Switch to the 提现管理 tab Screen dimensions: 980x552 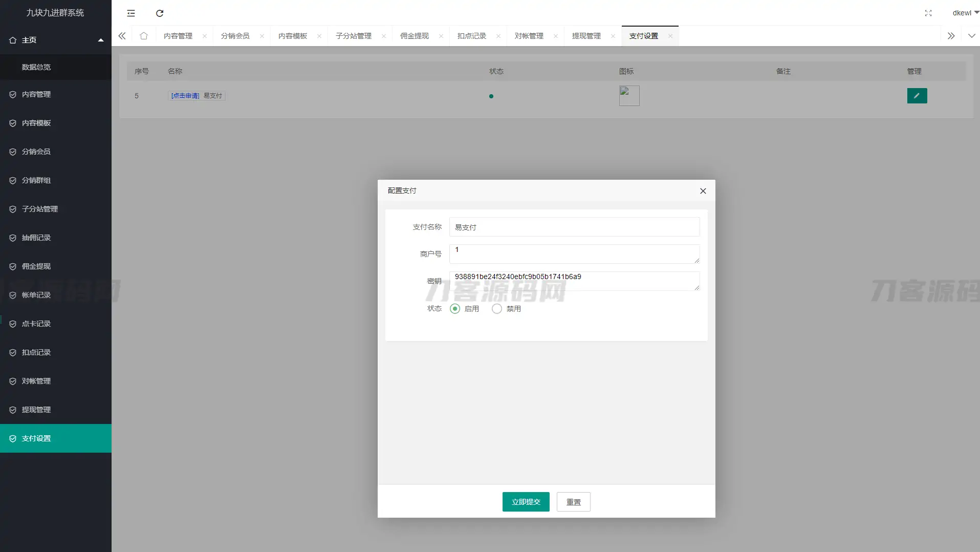coord(586,36)
